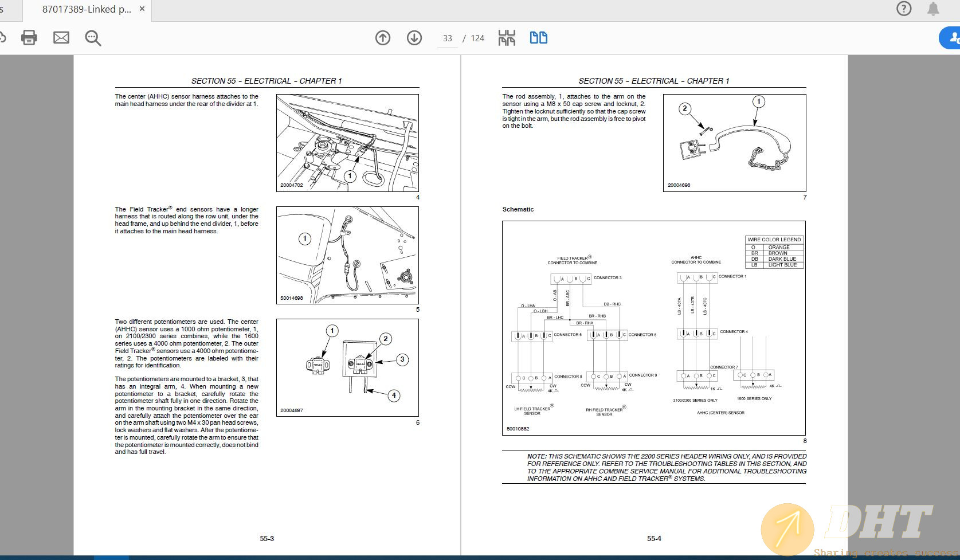This screenshot has width=960, height=560.
Task: Switch to the 87017389-Linked PDF tab
Action: click(86, 9)
